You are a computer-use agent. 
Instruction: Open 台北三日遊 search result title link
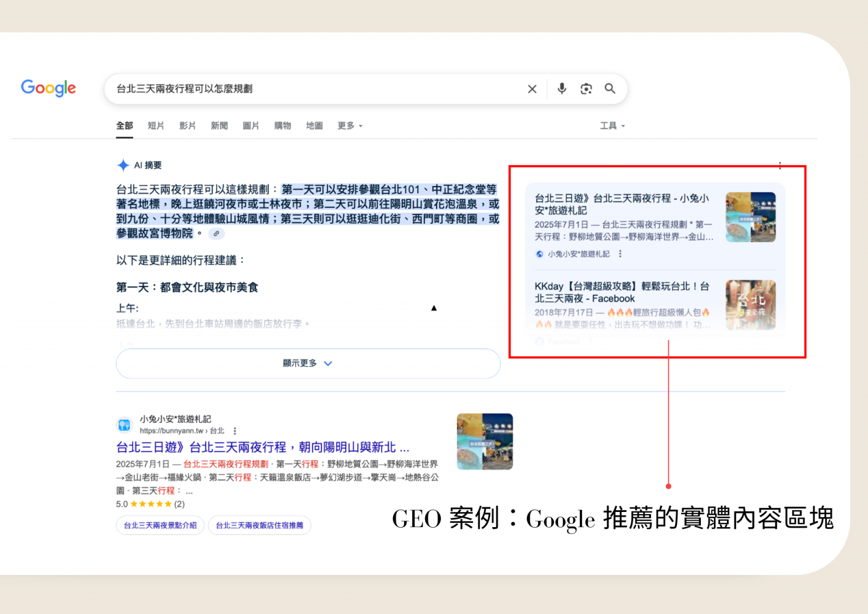263,447
